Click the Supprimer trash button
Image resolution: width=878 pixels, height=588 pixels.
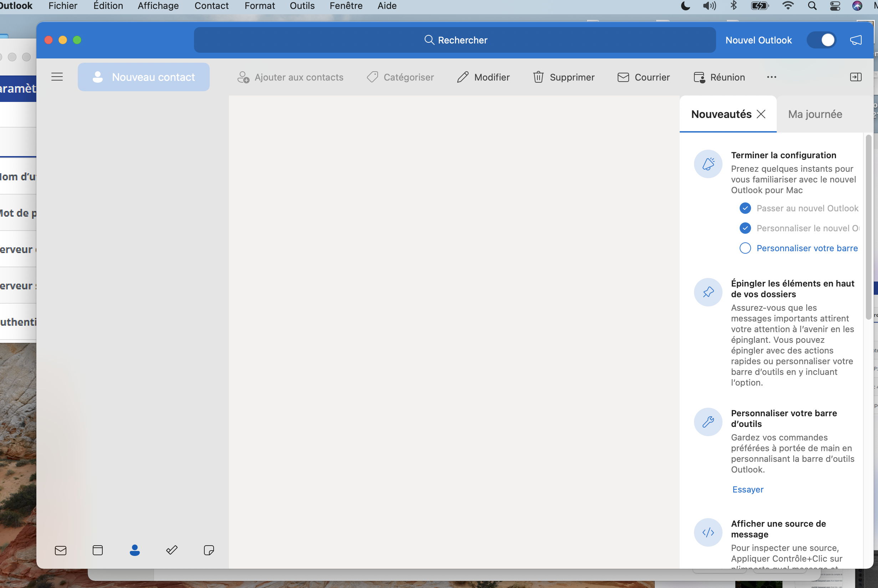coord(563,77)
